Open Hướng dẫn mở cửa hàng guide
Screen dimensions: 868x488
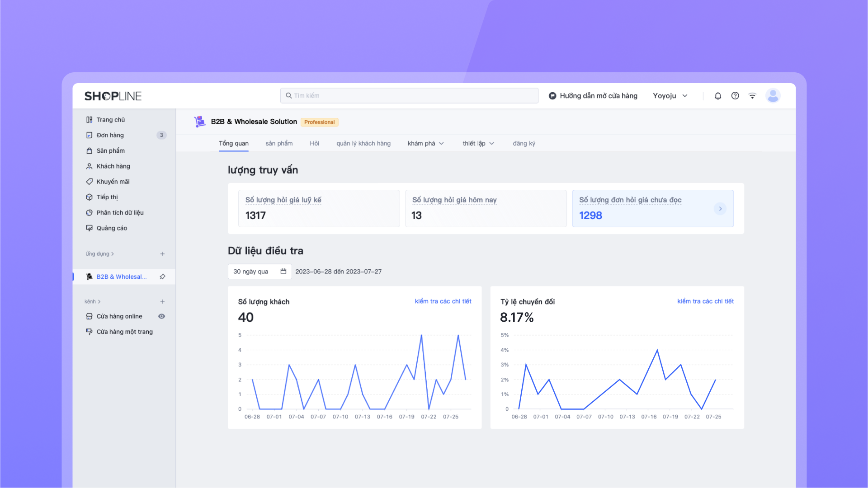pyautogui.click(x=593, y=96)
